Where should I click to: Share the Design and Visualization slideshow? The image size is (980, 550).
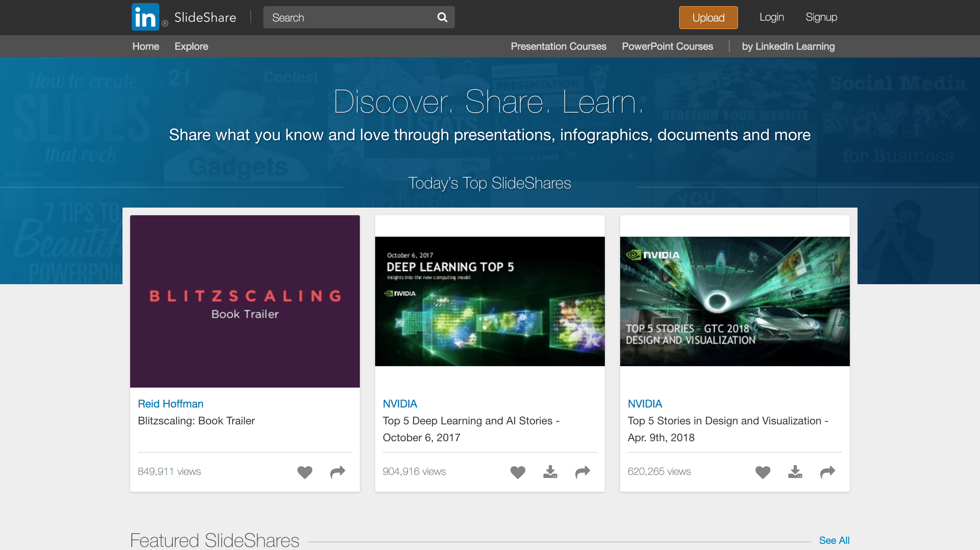[x=828, y=472]
